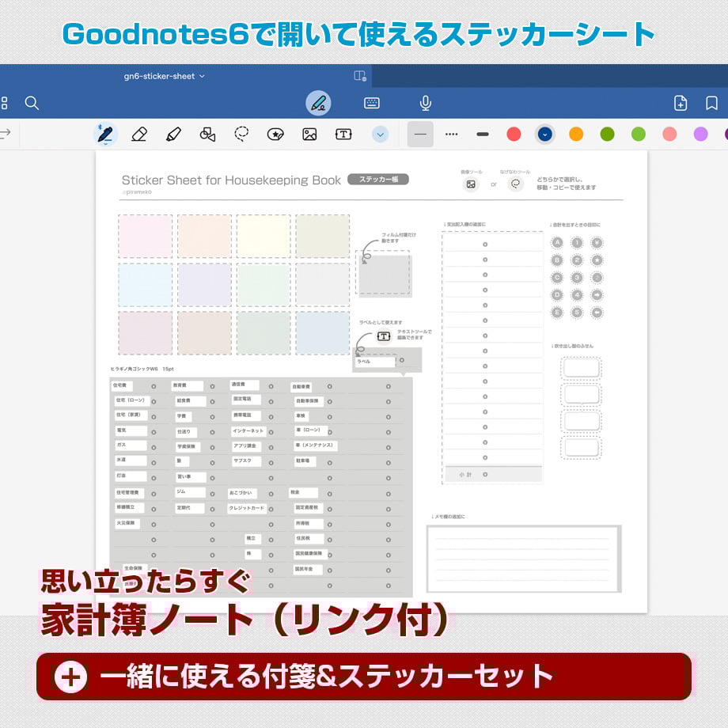Click the image tool icon on sticker page header
This screenshot has width=728, height=728.
click(x=471, y=184)
